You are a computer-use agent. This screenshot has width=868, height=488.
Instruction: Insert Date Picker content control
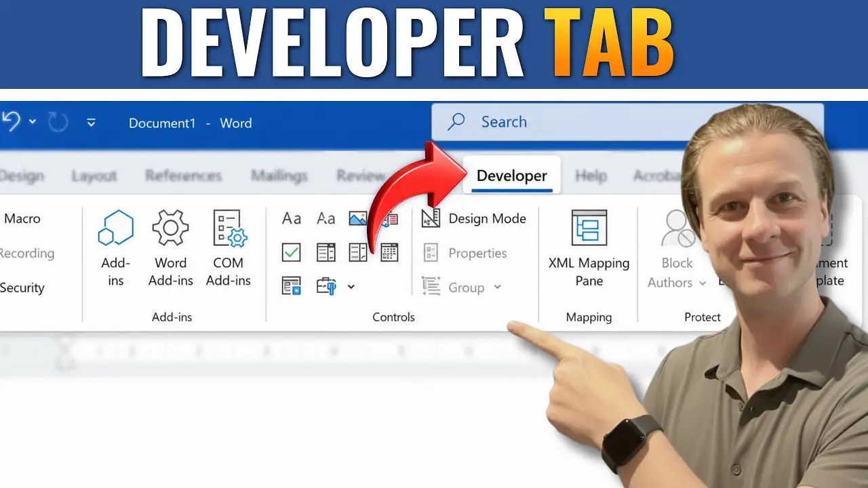coord(390,253)
